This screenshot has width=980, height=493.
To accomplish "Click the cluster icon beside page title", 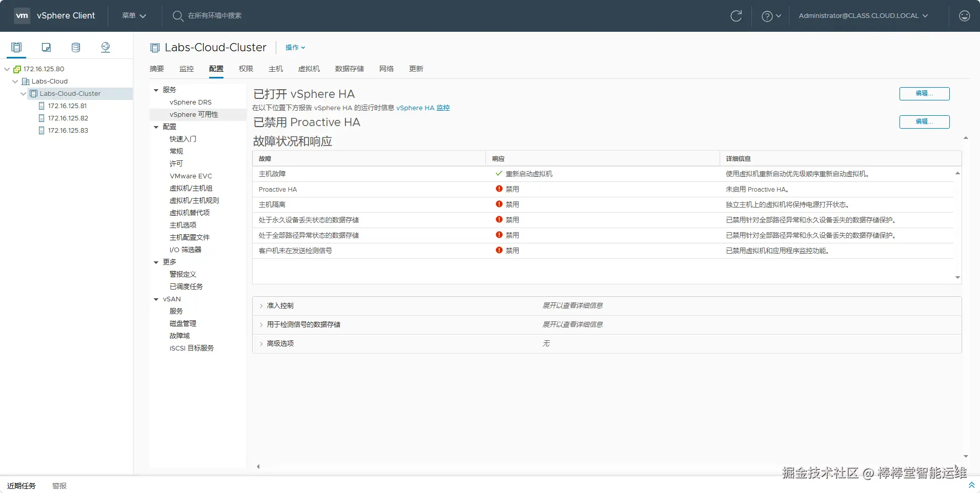I will (155, 48).
